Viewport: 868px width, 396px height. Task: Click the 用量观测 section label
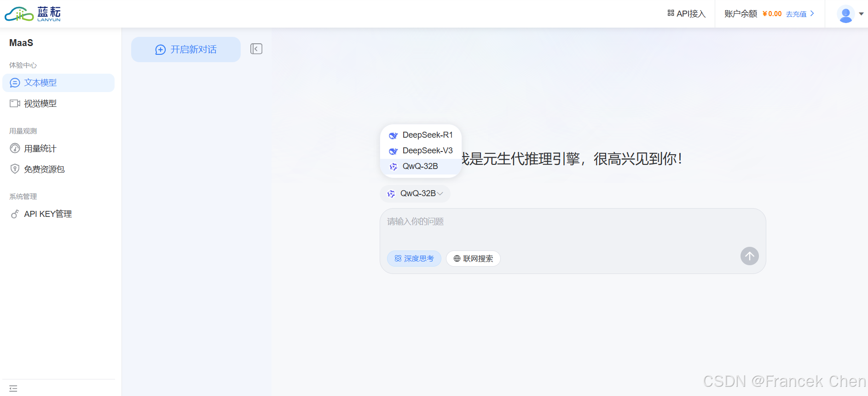[x=23, y=131]
